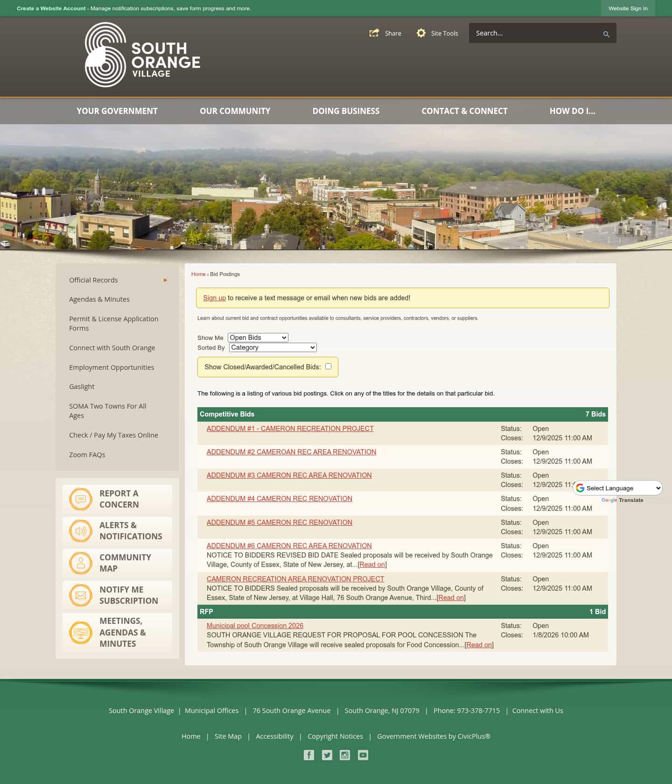Open the Contact & Connect menu

[x=464, y=111]
